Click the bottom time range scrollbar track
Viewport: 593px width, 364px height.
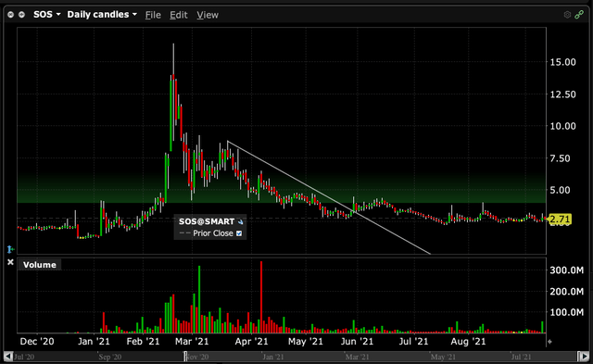pos(295,357)
